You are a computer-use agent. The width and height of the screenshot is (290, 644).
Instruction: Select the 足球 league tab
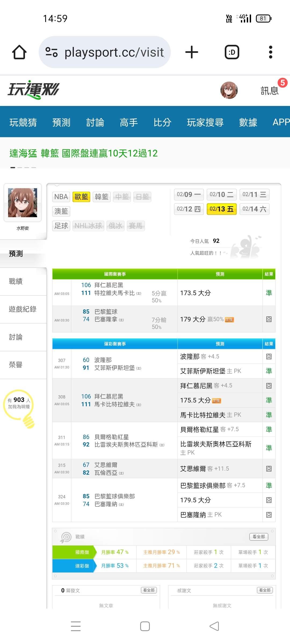pos(61,226)
